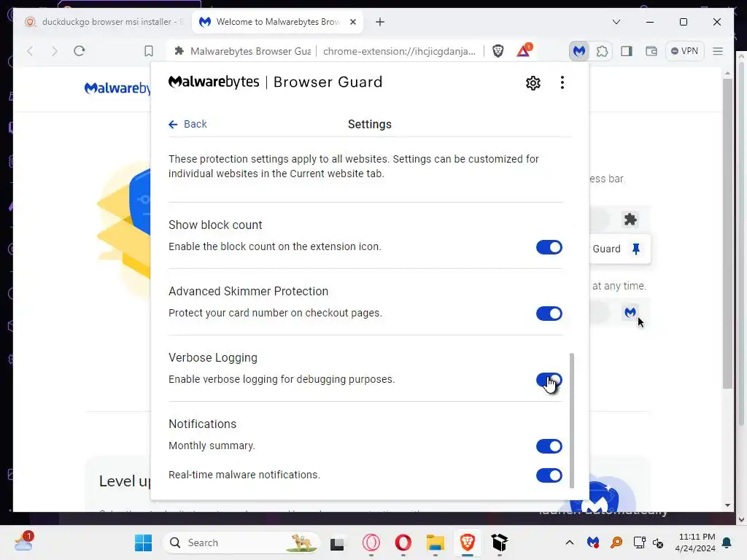Click the VPN button
The width and height of the screenshot is (747, 560).
pos(684,51)
